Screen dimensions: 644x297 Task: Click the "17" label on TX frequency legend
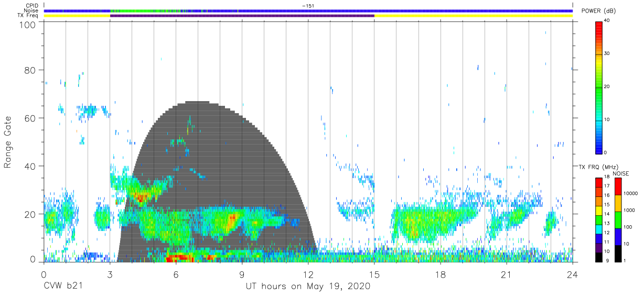tap(606, 186)
